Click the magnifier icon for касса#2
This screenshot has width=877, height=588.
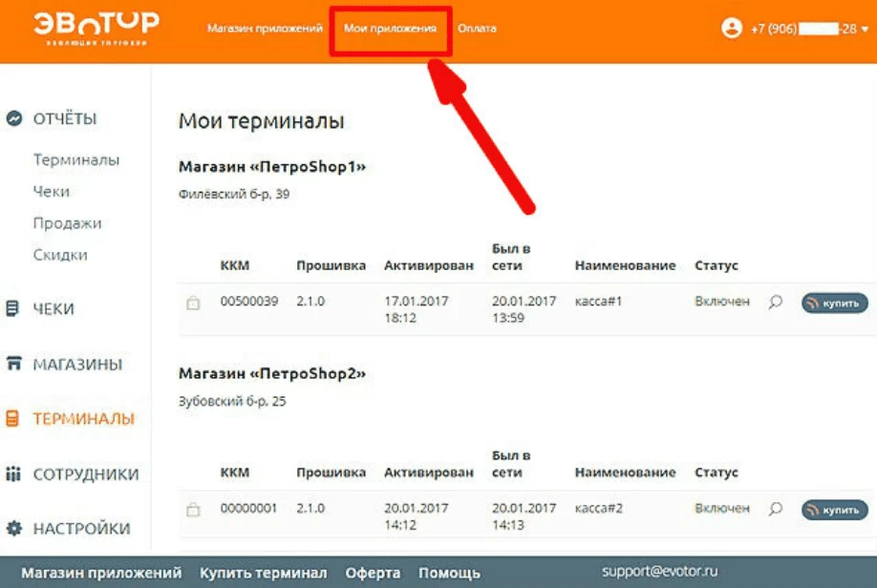(776, 510)
